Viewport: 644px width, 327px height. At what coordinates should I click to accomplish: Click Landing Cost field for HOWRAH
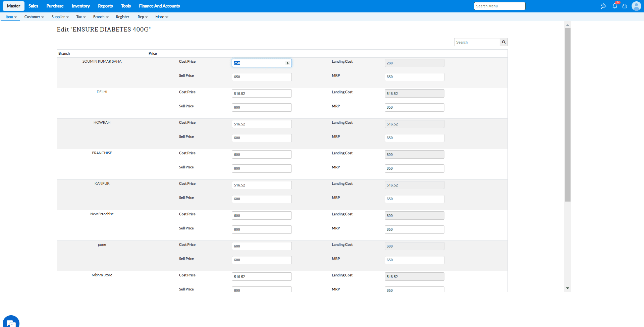414,124
